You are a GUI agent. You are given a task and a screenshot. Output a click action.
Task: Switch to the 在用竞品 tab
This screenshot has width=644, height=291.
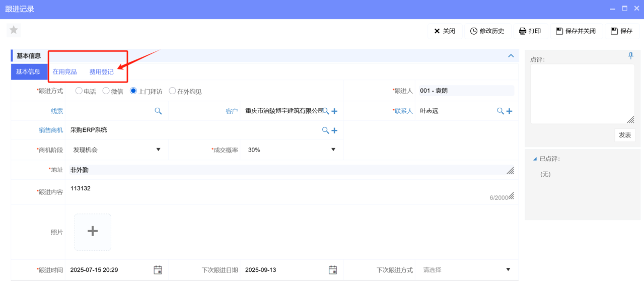tap(64, 71)
